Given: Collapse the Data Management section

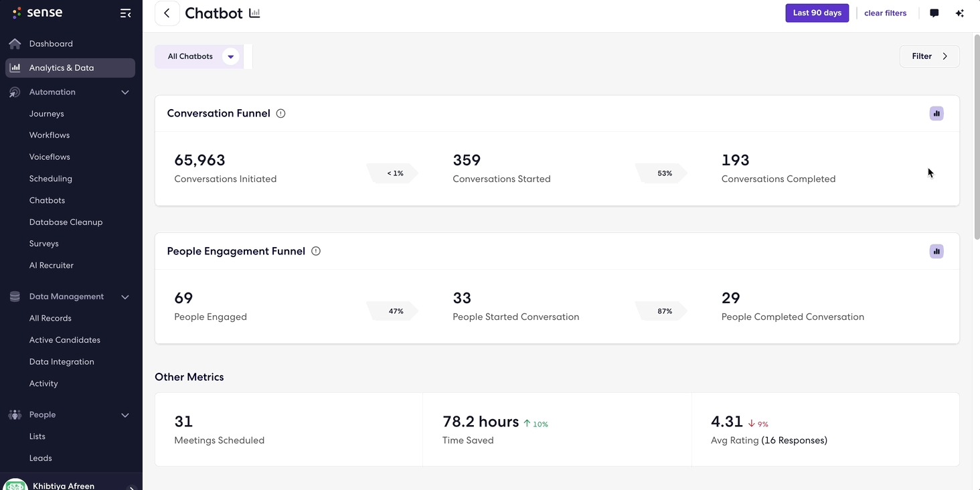Looking at the screenshot, I should tap(125, 296).
